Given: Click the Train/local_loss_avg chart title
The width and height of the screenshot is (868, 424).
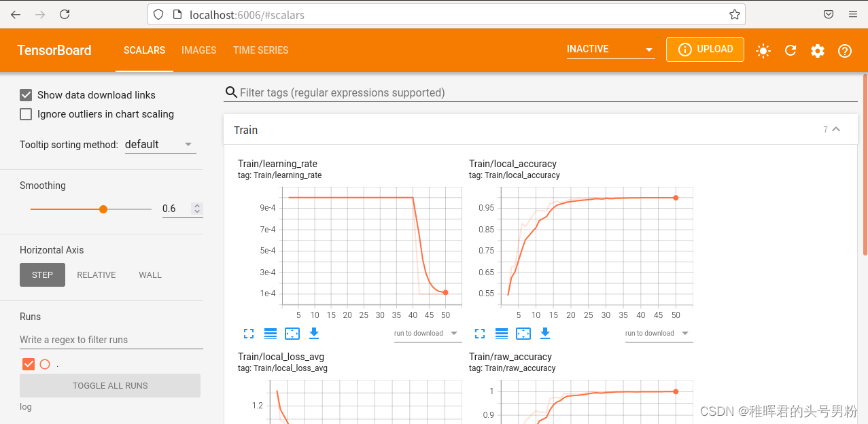Looking at the screenshot, I should (x=281, y=357).
